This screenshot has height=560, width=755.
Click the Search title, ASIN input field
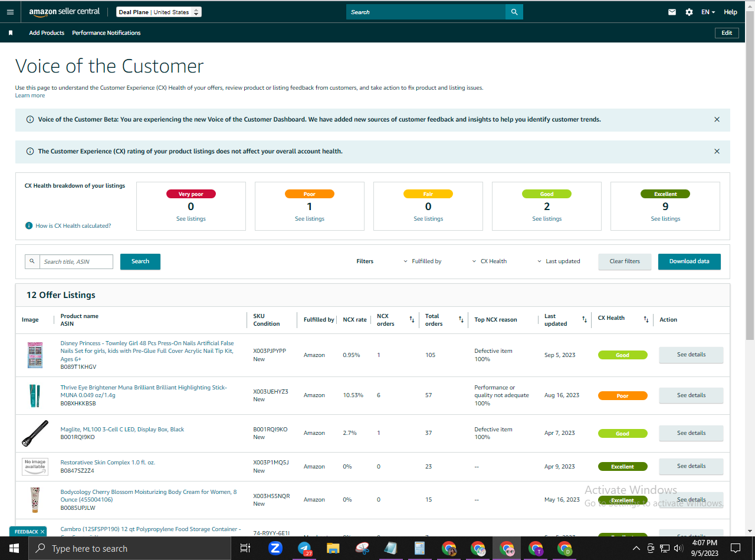click(77, 261)
